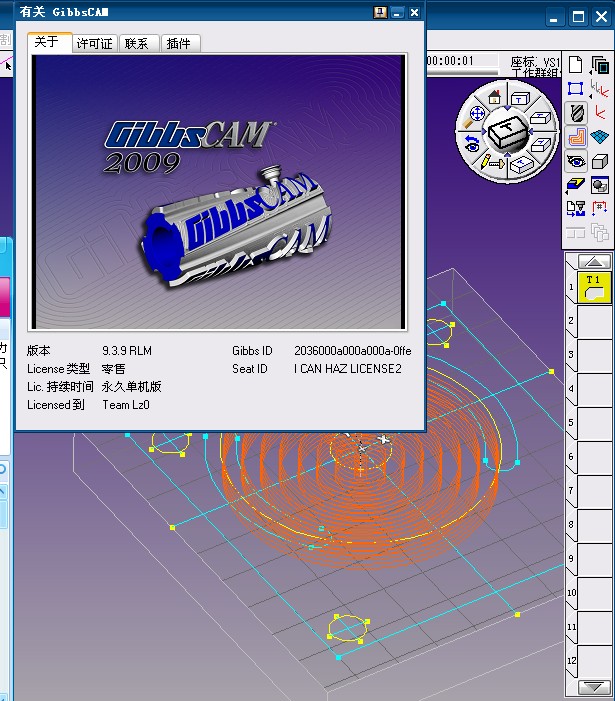Screen dimensions: 615x701
Task: Toggle the orange Machining toolpath button
Action: coord(576,137)
